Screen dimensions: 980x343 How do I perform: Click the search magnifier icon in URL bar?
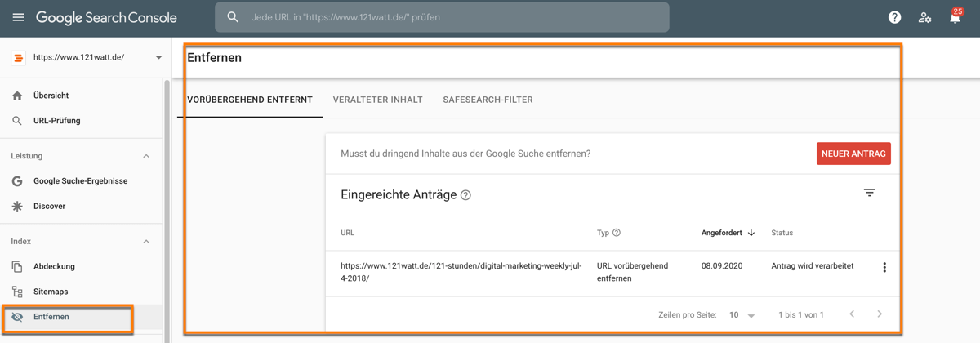click(x=233, y=17)
